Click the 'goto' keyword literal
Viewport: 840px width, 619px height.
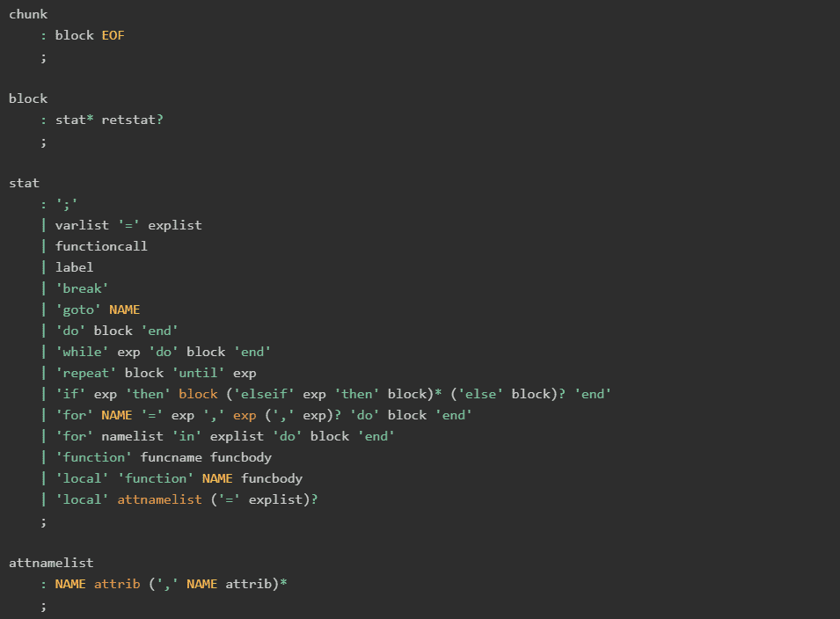(x=78, y=309)
